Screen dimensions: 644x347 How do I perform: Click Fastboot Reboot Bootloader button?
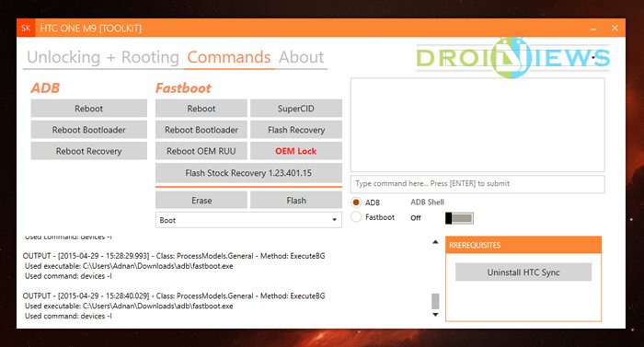201,130
